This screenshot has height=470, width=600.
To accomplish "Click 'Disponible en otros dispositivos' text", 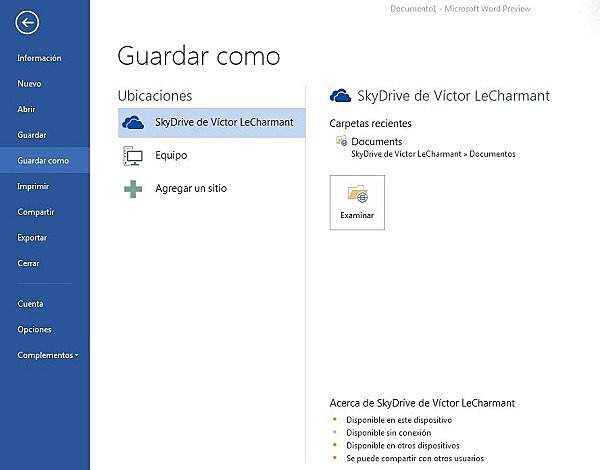I will point(403,446).
